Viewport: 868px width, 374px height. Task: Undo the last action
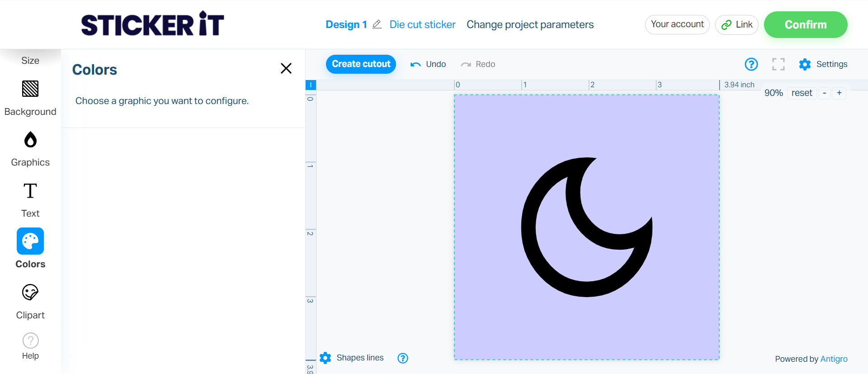click(x=428, y=64)
